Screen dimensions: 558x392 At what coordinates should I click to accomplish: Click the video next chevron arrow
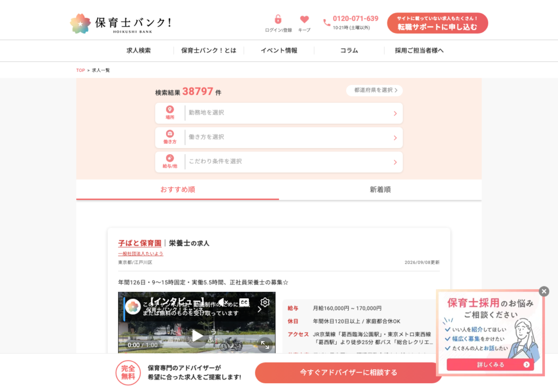click(259, 309)
